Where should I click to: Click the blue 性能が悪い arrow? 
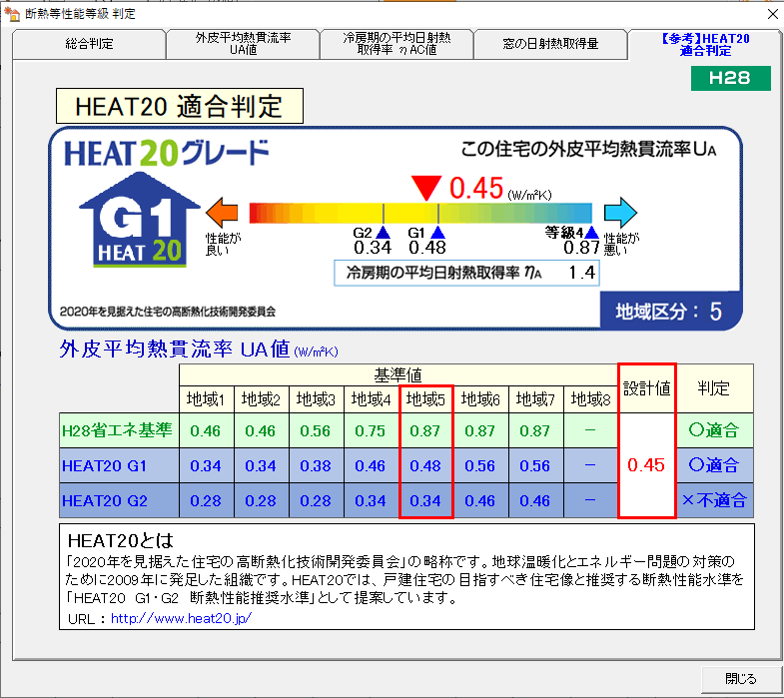(x=620, y=212)
